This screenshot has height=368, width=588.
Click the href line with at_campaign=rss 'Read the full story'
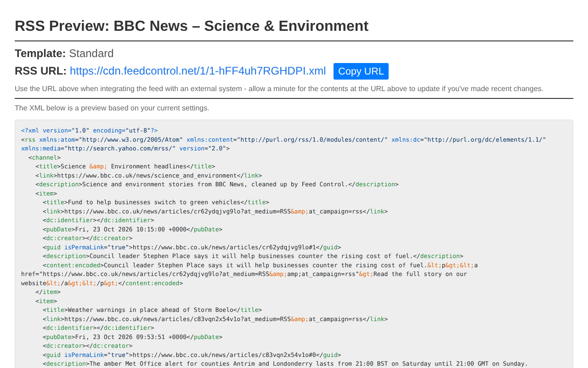tap(244, 274)
